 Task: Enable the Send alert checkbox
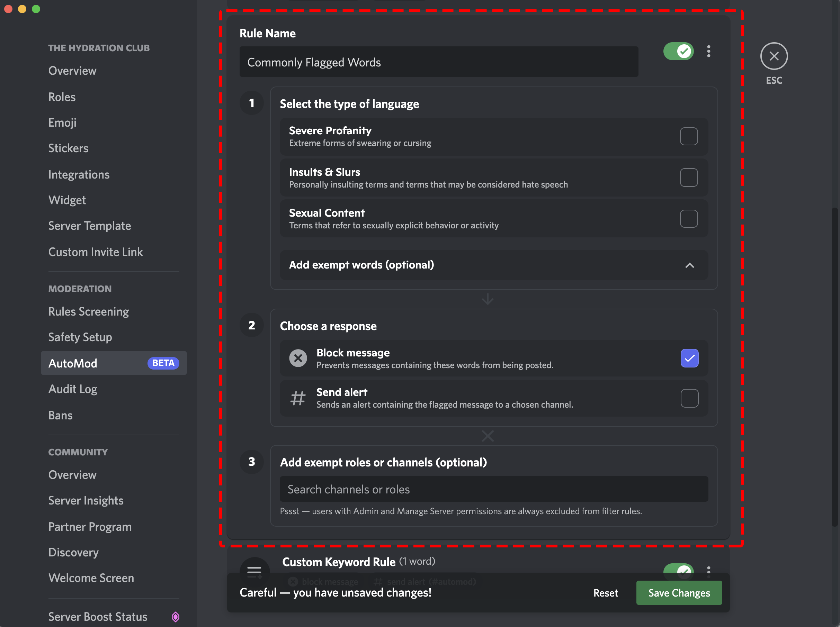point(689,398)
